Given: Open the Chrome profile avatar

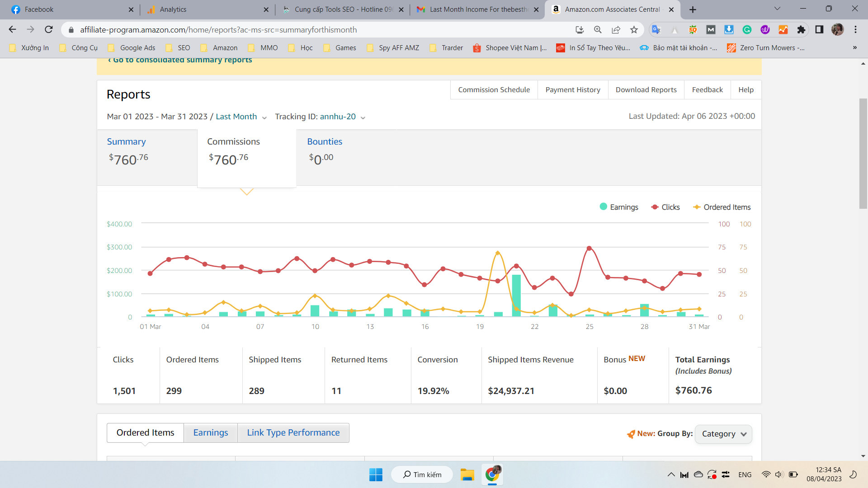Looking at the screenshot, I should point(837,29).
